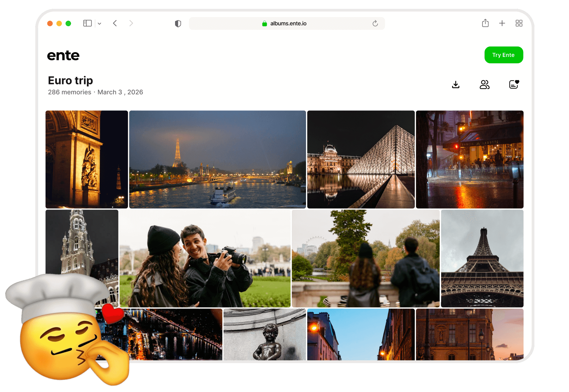Open the Seine river Eiffel Tower dusk photo
The image size is (569, 392).
point(218,159)
